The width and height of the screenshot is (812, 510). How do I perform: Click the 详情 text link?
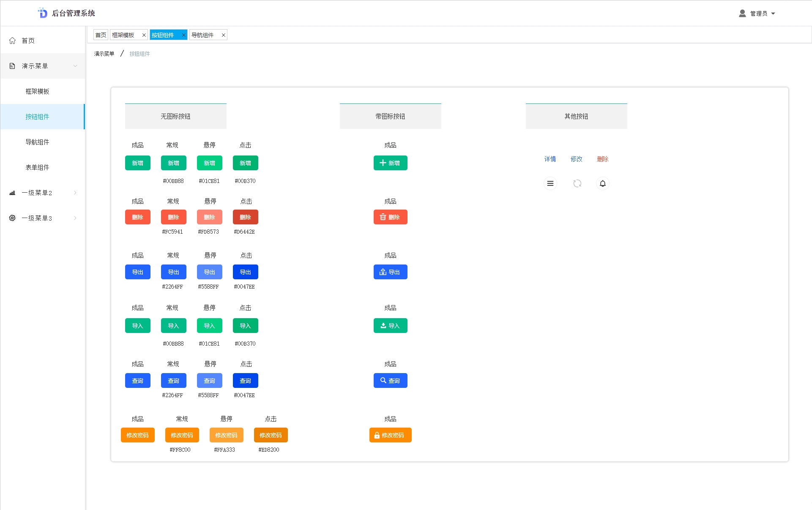[x=550, y=159]
